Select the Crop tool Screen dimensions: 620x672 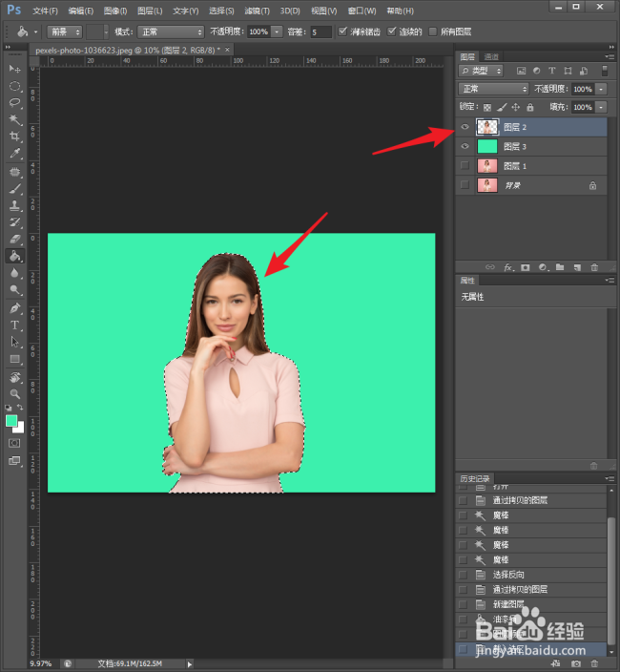[x=15, y=136]
